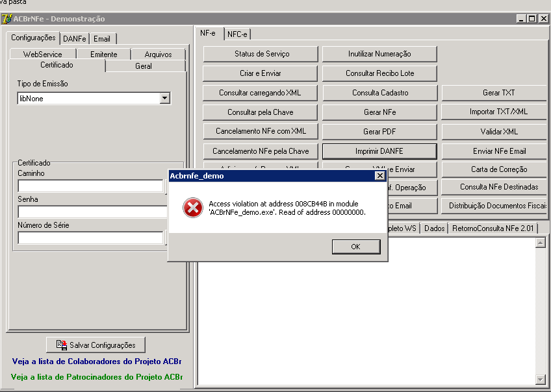Viewport: 551px width, 392px height.
Task: Close the ACBrNFe Demonstração window
Action: click(x=543, y=19)
